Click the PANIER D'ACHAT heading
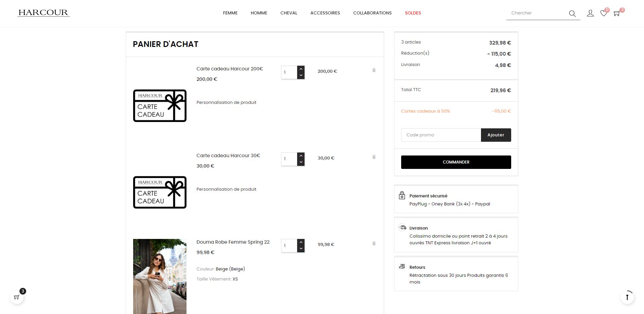The image size is (644, 314). point(165,44)
